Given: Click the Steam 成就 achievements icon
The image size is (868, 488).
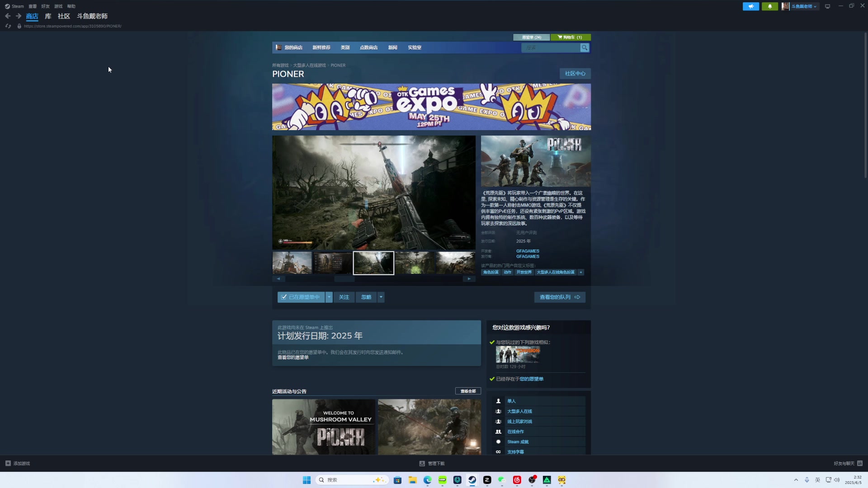Looking at the screenshot, I should pyautogui.click(x=498, y=441).
